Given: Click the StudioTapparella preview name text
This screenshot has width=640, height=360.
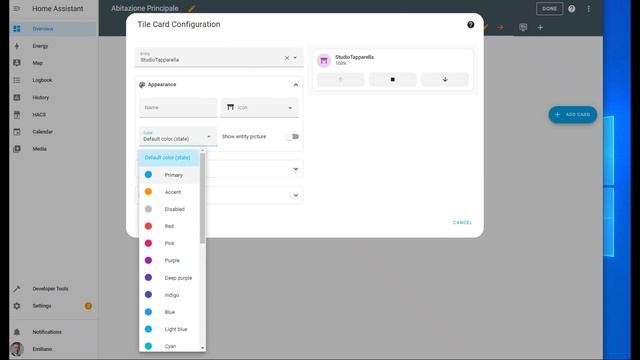Looking at the screenshot, I should pos(354,57).
